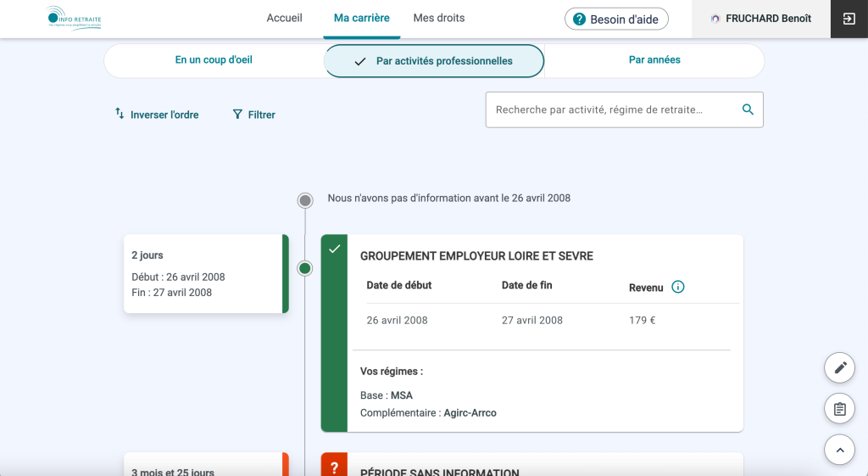Click the 26 avril 2008 start date cell

tap(397, 320)
